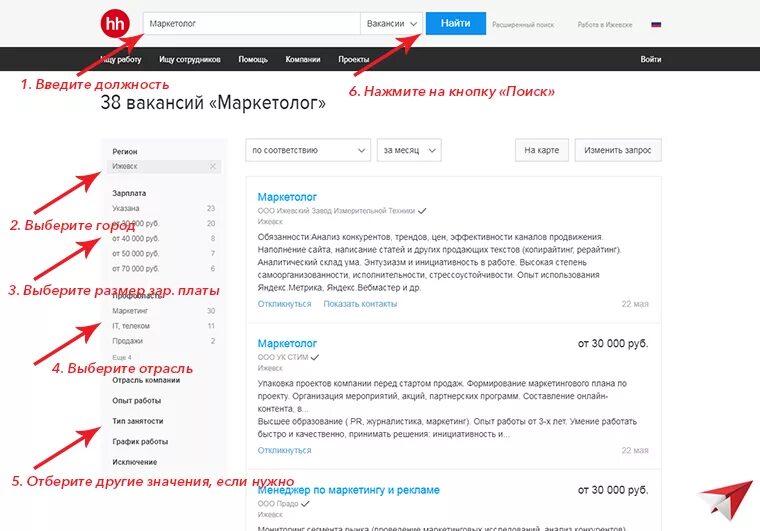Select the от 40 000 руб. salary filter

(x=136, y=238)
